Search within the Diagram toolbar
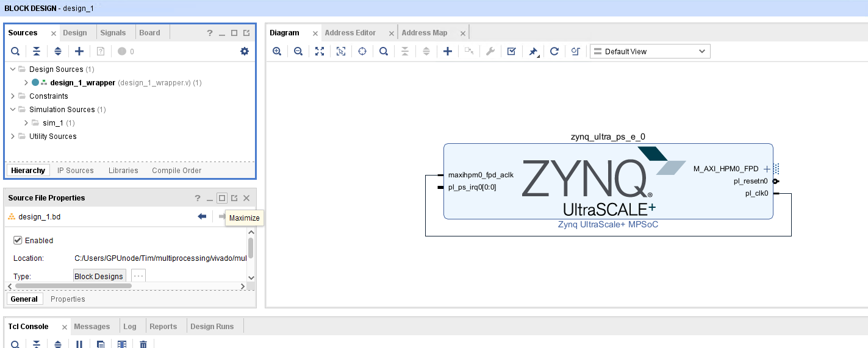 384,51
